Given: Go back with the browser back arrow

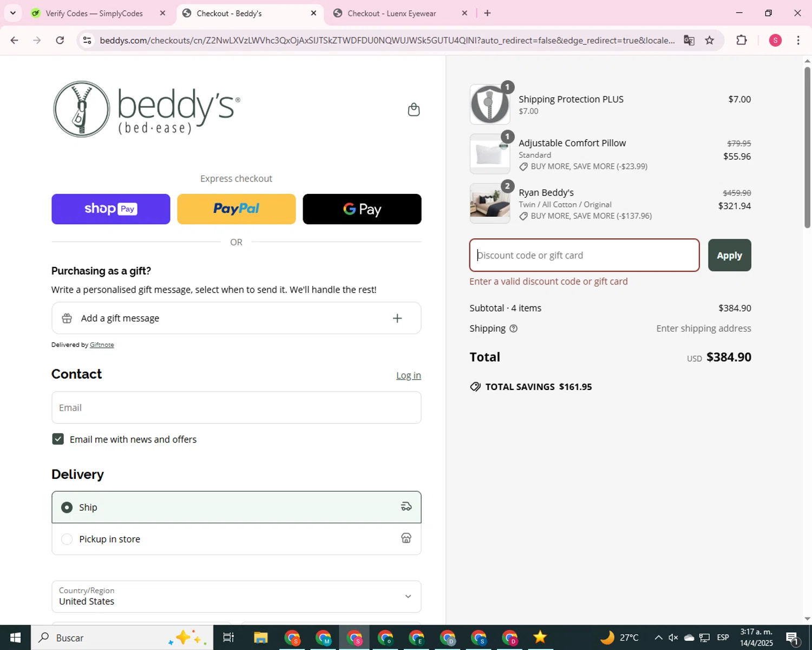Looking at the screenshot, I should 15,40.
